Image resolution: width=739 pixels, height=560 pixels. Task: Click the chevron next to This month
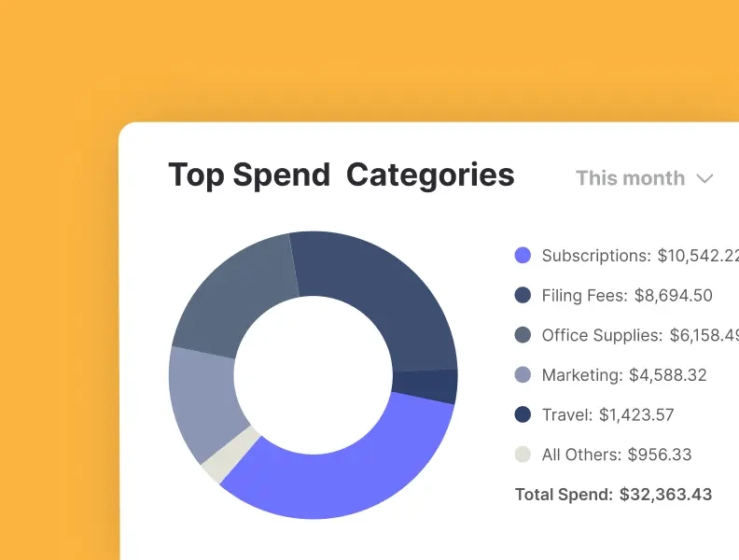(x=705, y=178)
